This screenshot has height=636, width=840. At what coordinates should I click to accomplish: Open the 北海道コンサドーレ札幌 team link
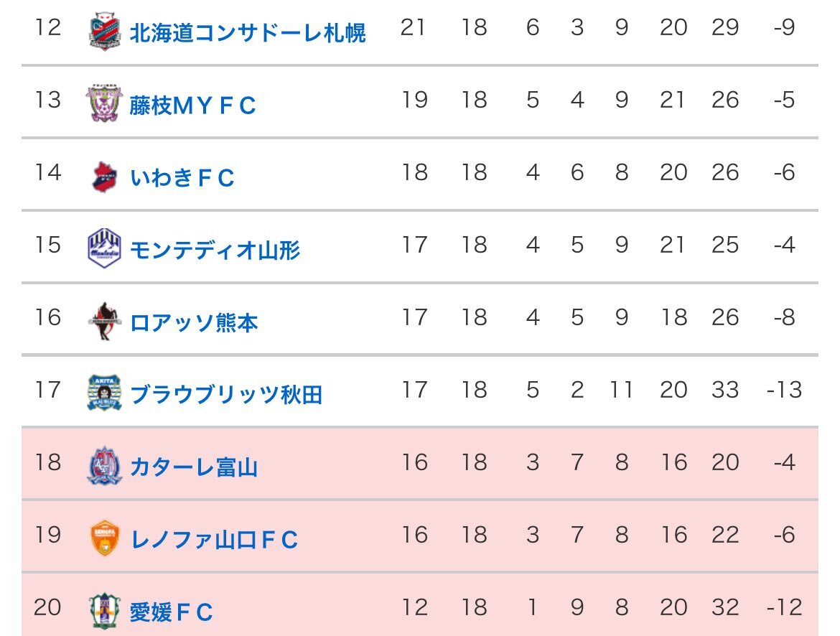coord(248,33)
